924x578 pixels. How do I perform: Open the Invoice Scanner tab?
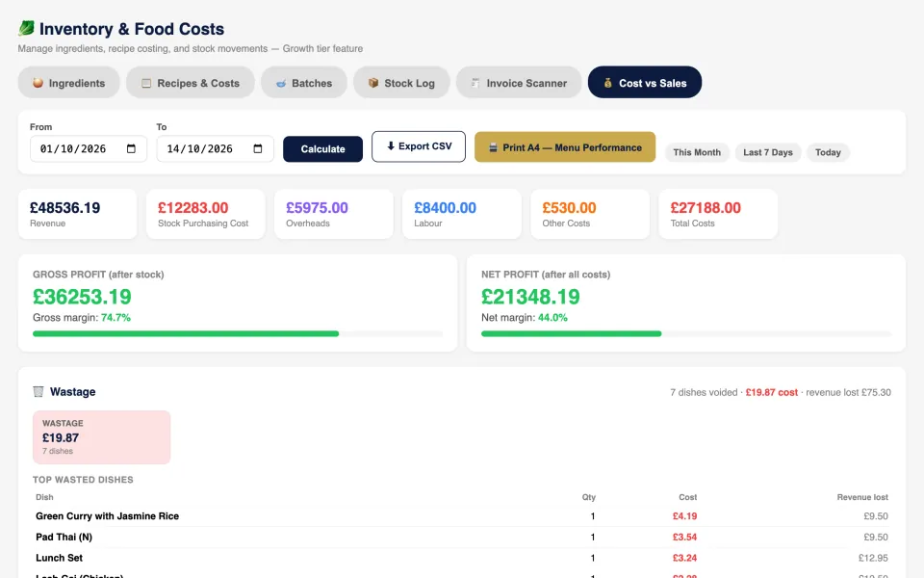[519, 83]
